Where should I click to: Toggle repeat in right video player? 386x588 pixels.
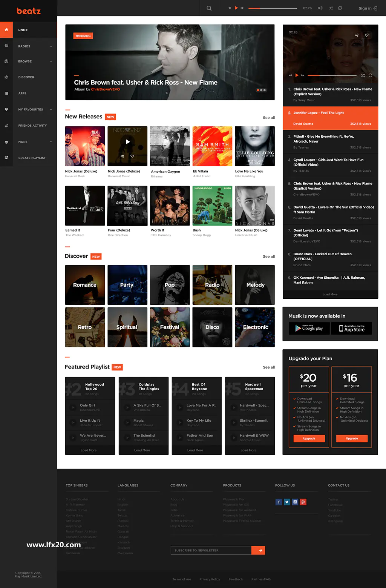coord(371,75)
